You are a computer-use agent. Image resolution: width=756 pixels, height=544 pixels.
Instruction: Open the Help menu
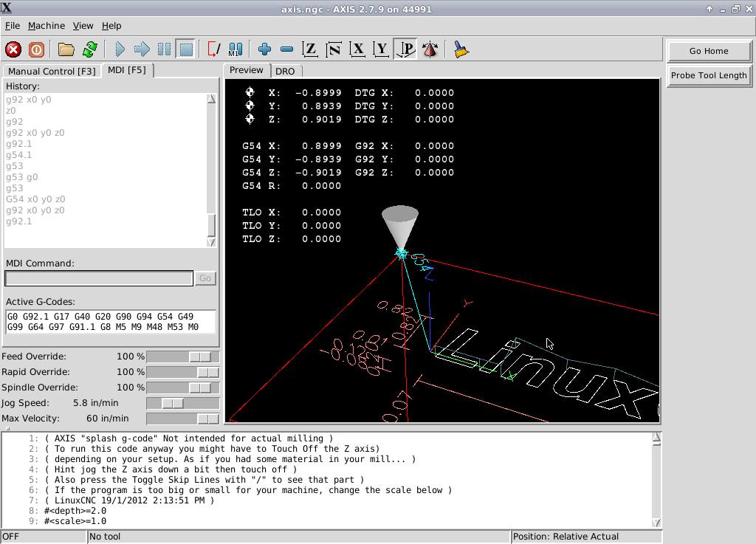pos(111,26)
